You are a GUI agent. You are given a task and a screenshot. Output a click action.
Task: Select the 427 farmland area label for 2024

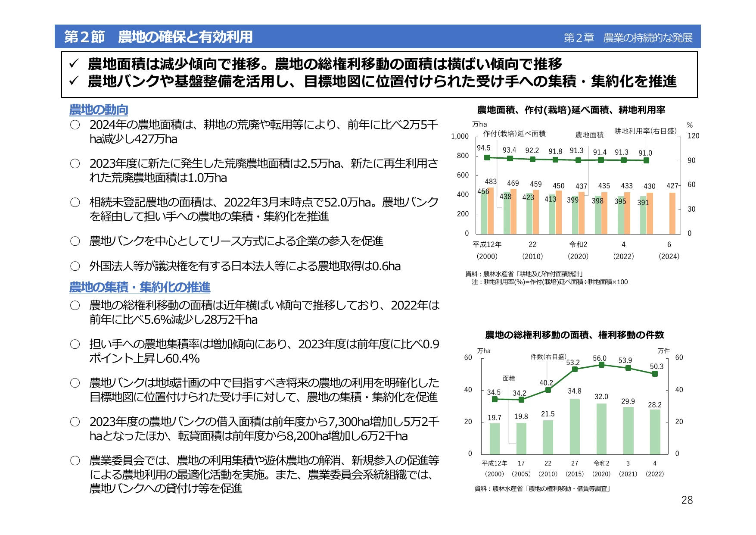pos(672,186)
